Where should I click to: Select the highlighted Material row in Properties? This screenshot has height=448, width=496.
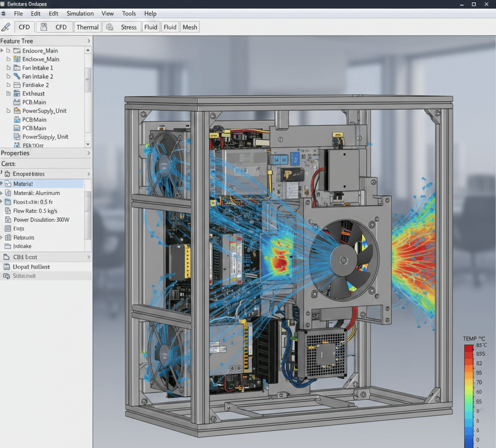point(44,184)
